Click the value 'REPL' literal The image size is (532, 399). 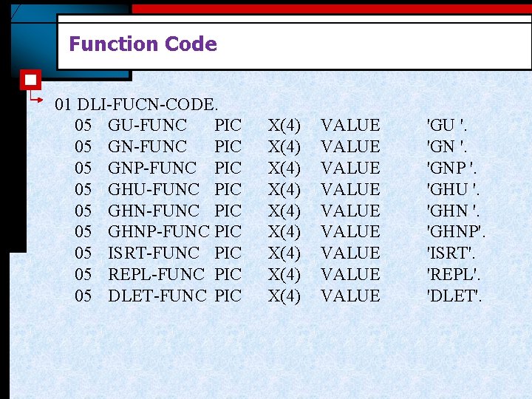[x=454, y=274]
